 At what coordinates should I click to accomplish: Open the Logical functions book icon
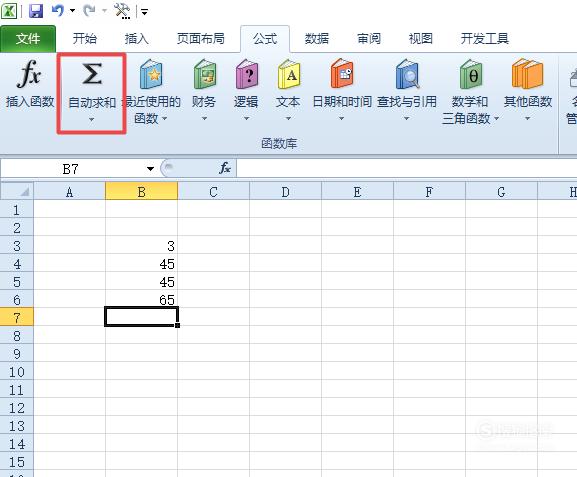coord(247,74)
